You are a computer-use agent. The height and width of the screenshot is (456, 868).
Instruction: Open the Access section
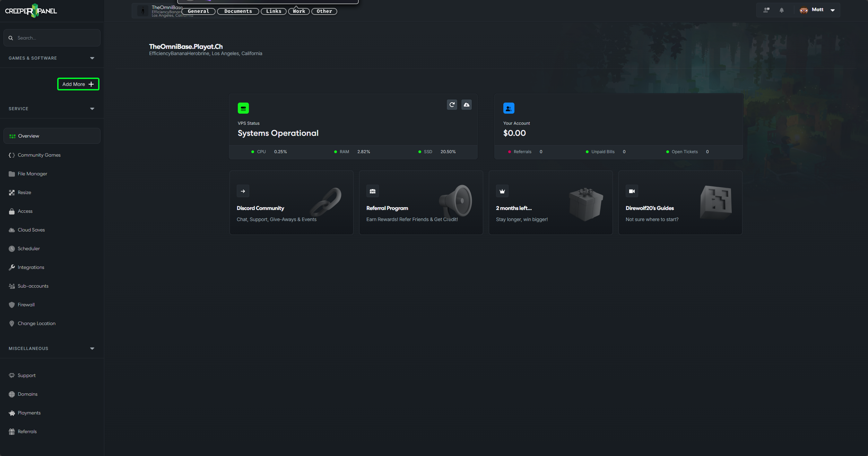[x=25, y=211]
